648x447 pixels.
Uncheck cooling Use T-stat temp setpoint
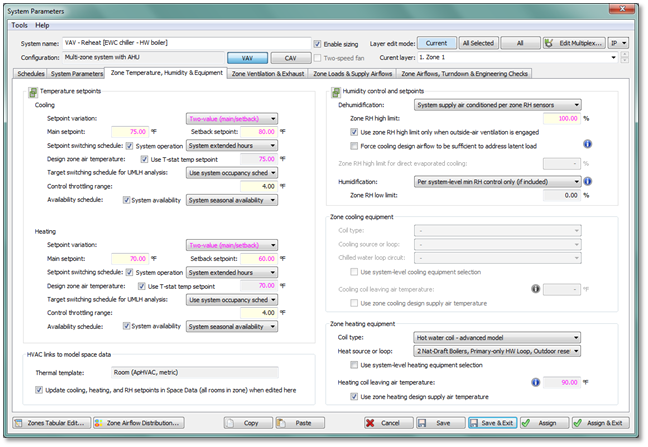[143, 158]
